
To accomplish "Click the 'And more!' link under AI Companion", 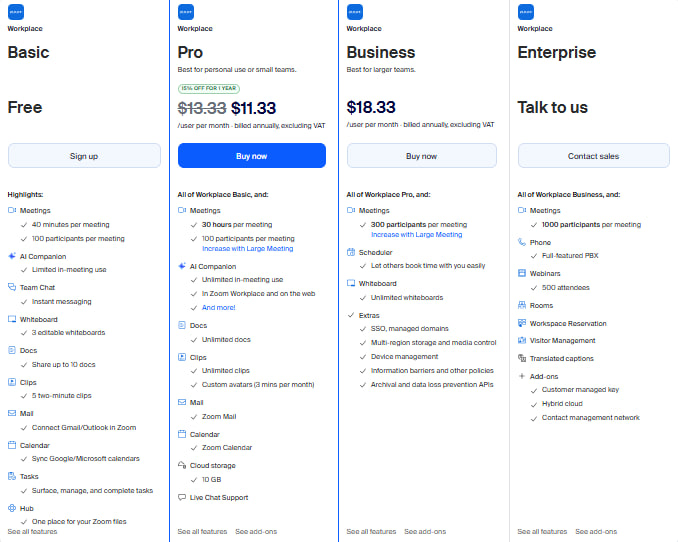I will [x=217, y=307].
